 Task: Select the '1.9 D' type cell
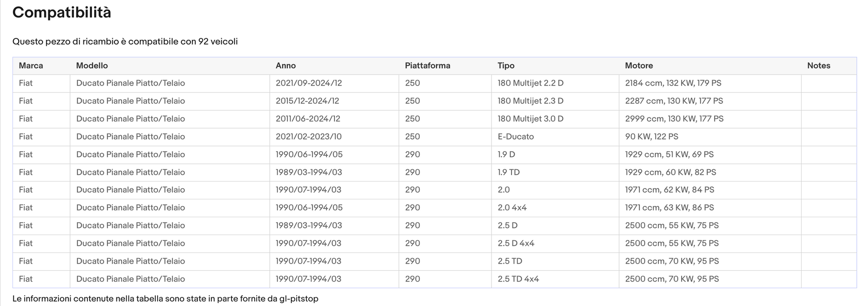pyautogui.click(x=555, y=155)
